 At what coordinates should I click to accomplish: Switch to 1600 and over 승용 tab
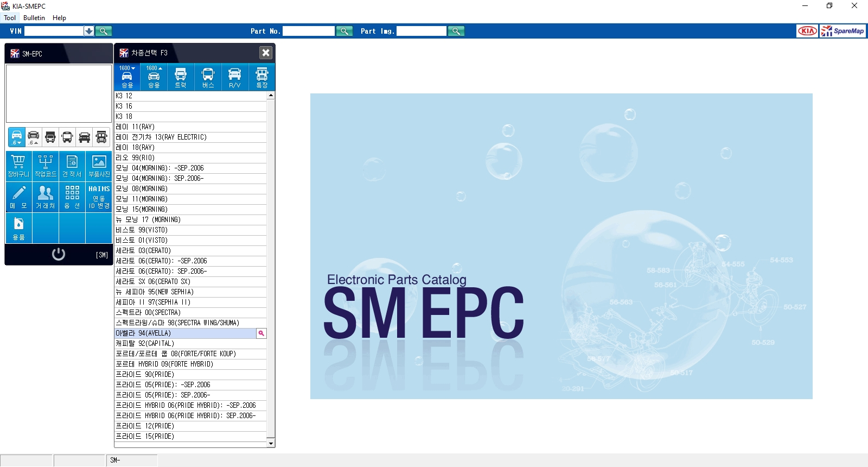(154, 77)
